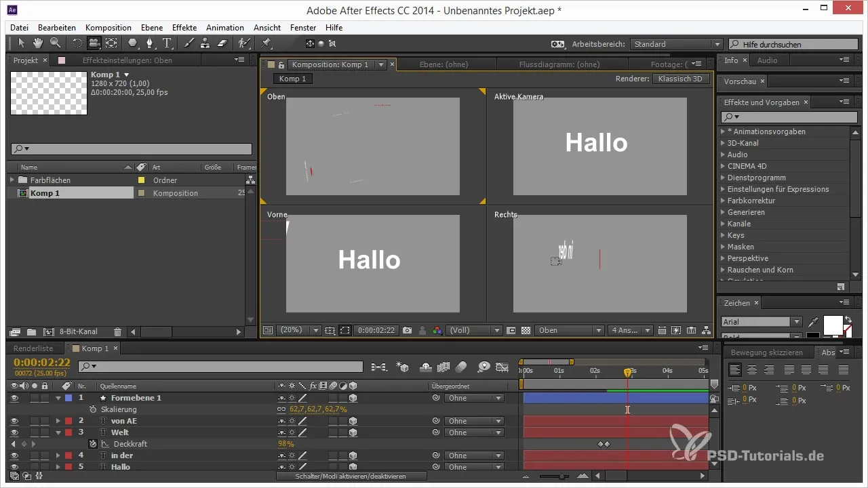Image resolution: width=868 pixels, height=488 pixels.
Task: Select the Hand tool
Action: (37, 43)
